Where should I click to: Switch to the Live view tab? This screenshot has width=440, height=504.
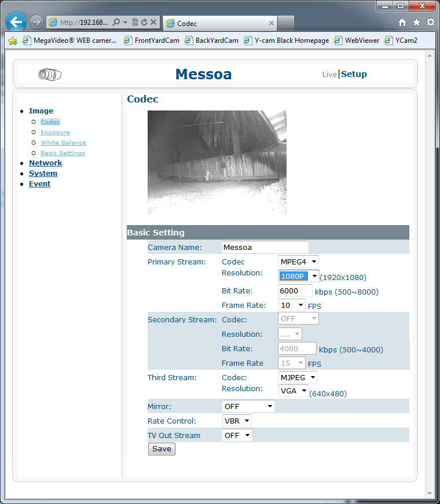(x=329, y=74)
